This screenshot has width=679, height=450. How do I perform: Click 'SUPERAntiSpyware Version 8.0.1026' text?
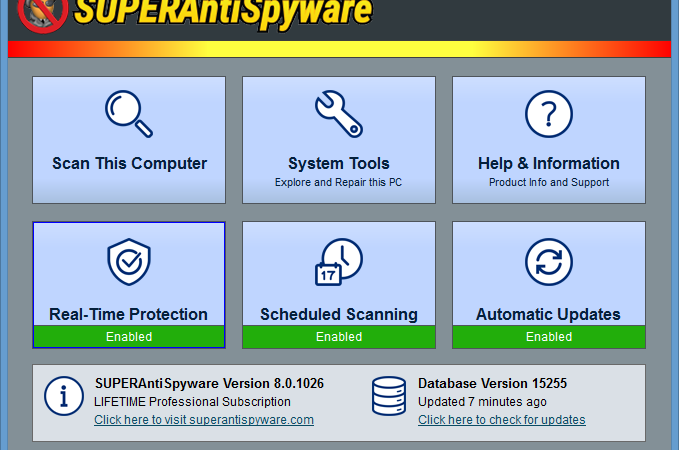pos(209,383)
